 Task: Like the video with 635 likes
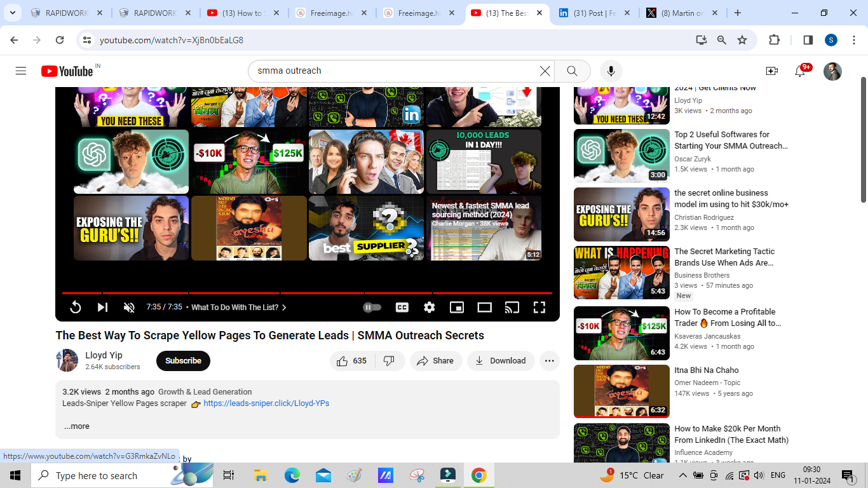(x=352, y=361)
